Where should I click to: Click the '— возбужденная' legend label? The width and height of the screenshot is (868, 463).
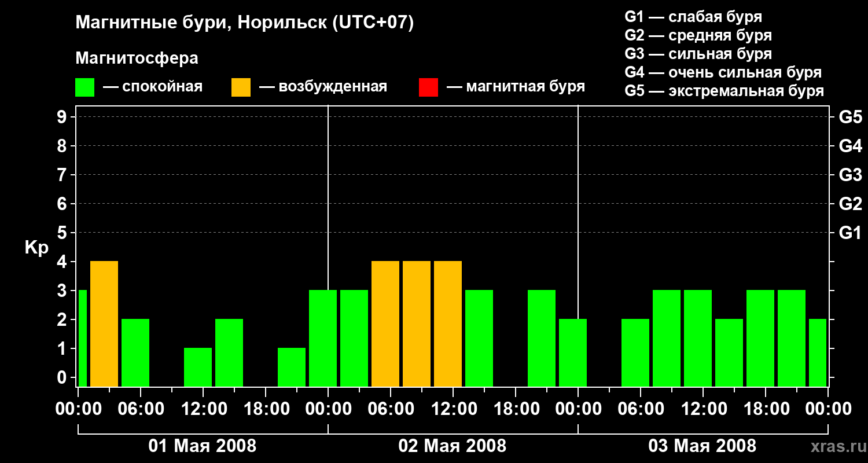[x=323, y=87]
